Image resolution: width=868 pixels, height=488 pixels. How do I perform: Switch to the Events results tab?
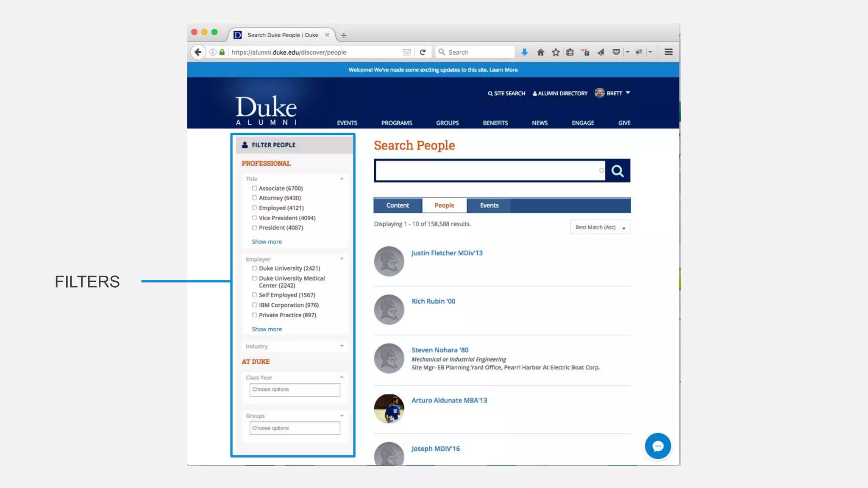click(489, 205)
